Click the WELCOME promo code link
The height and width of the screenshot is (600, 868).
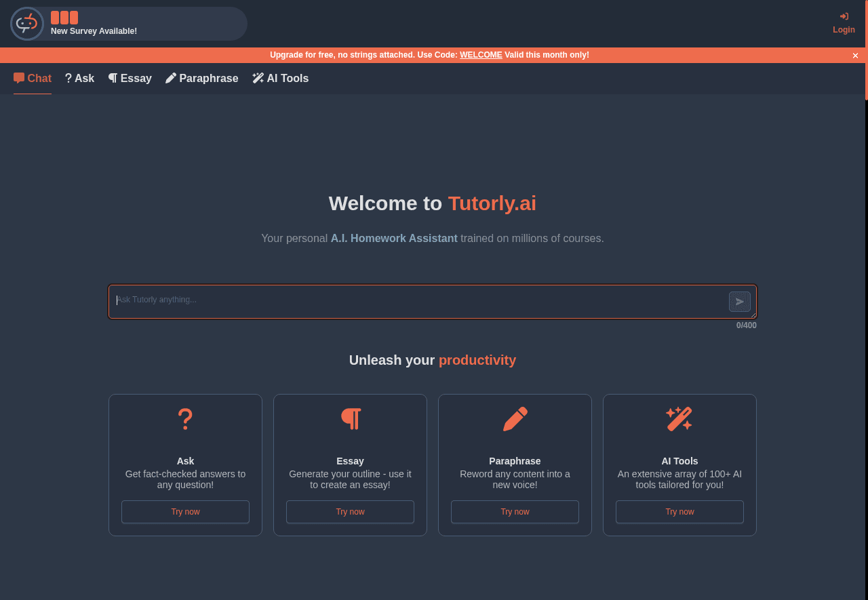[x=481, y=55]
